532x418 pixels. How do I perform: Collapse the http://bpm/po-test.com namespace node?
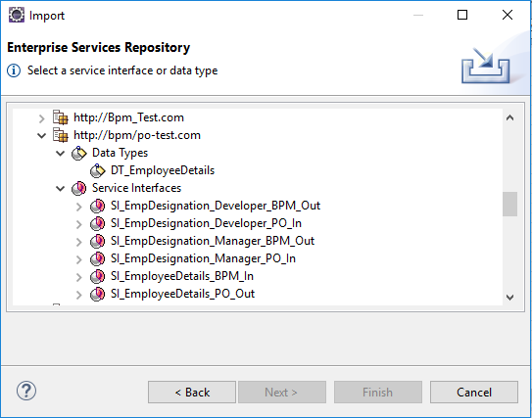(x=42, y=136)
